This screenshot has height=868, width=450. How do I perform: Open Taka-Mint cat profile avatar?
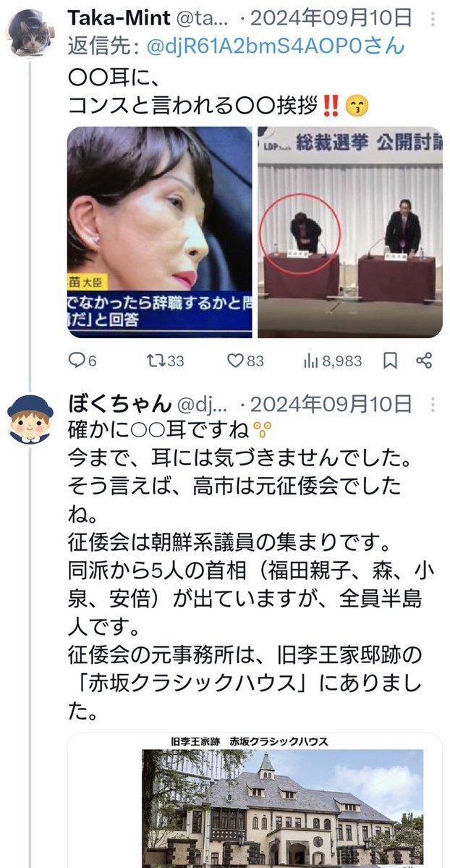(x=30, y=32)
